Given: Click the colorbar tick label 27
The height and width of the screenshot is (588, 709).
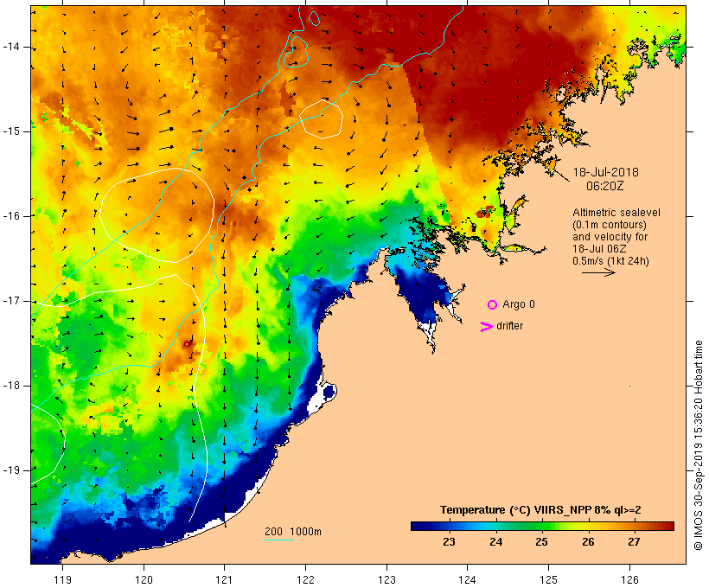Looking at the screenshot, I should click(635, 542).
